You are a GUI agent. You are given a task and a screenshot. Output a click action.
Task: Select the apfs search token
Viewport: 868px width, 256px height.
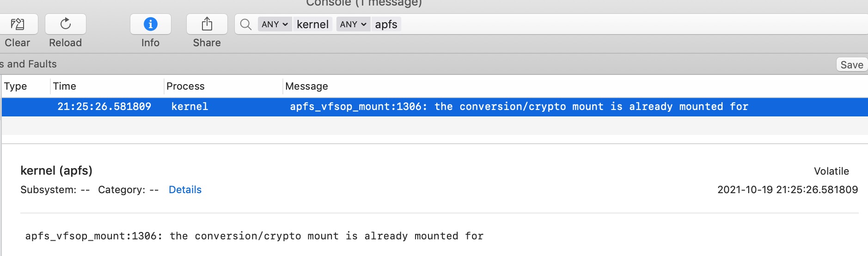(386, 24)
